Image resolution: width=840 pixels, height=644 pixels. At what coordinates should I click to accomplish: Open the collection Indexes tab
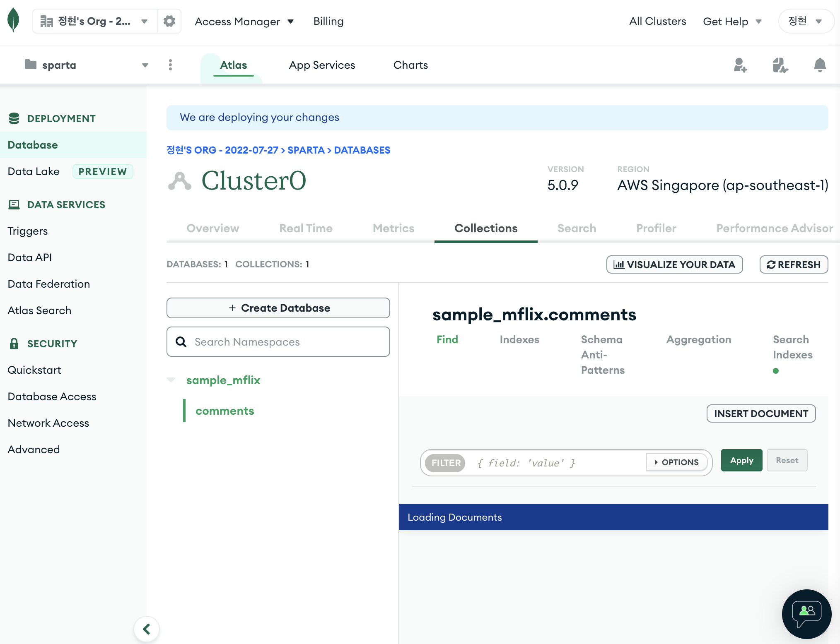pos(519,339)
